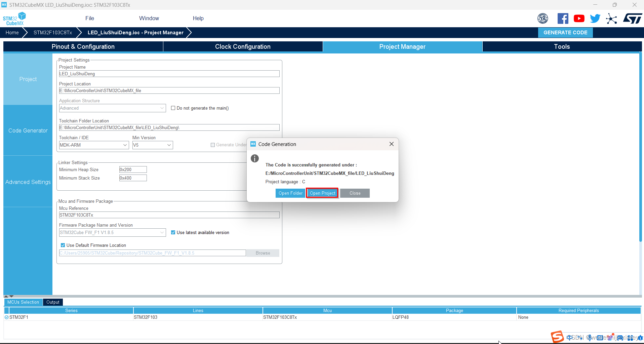The height and width of the screenshot is (344, 644).
Task: Sort by the Package column header
Action: 454,310
